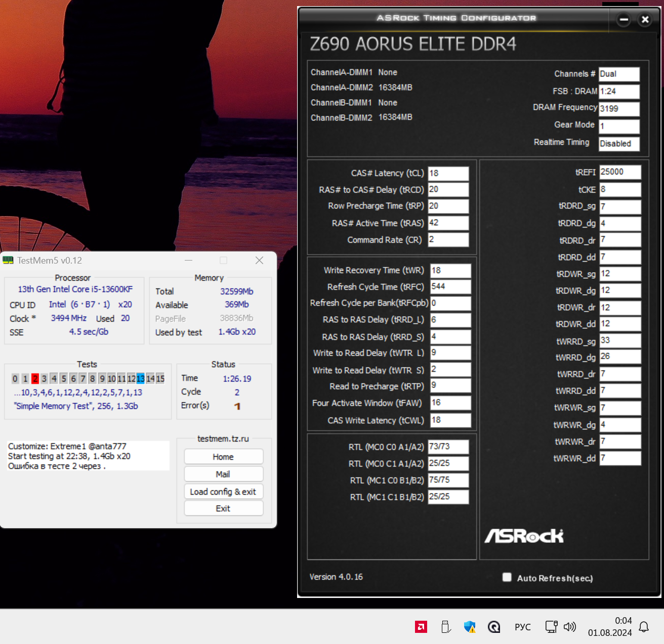Select the Read to Precharge (tRTP) field
The image size is (664, 644).
[451, 386]
